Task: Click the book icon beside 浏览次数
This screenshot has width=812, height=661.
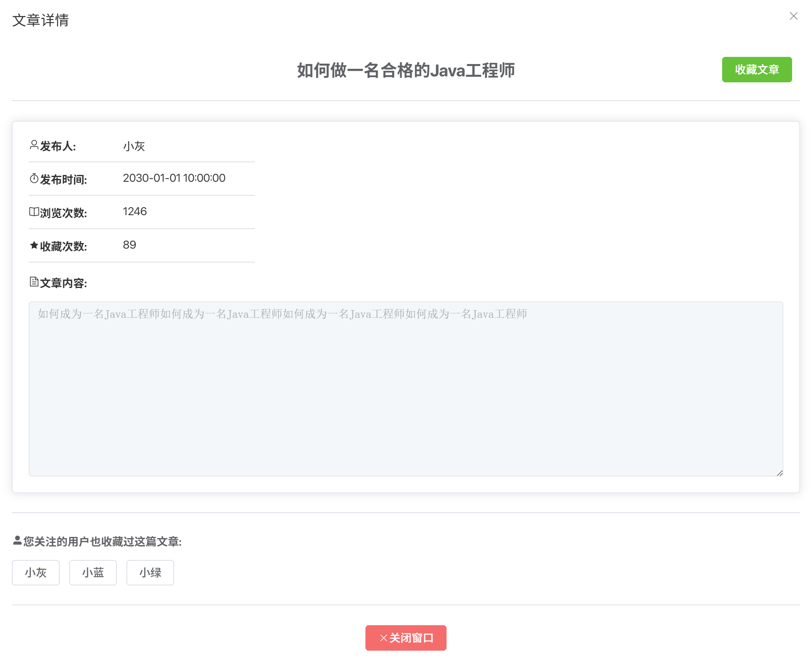Action: coord(34,212)
